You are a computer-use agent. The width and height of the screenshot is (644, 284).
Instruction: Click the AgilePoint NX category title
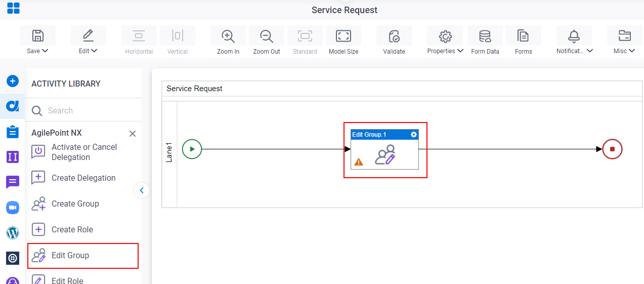pos(57,133)
